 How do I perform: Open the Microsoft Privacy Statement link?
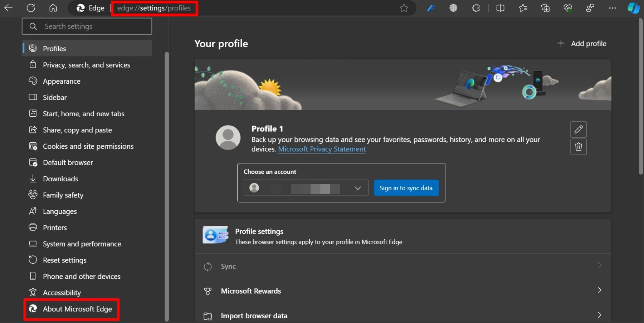[x=322, y=149]
